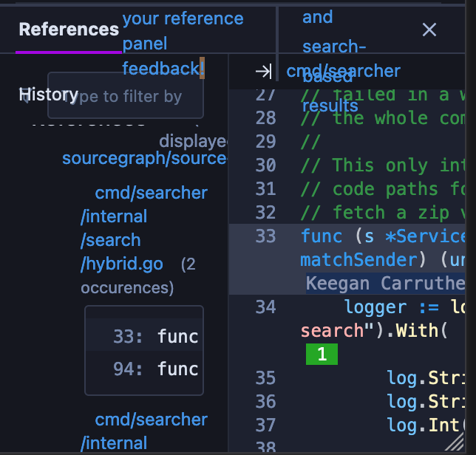
Task: Switch to the References tab
Action: click(x=69, y=30)
